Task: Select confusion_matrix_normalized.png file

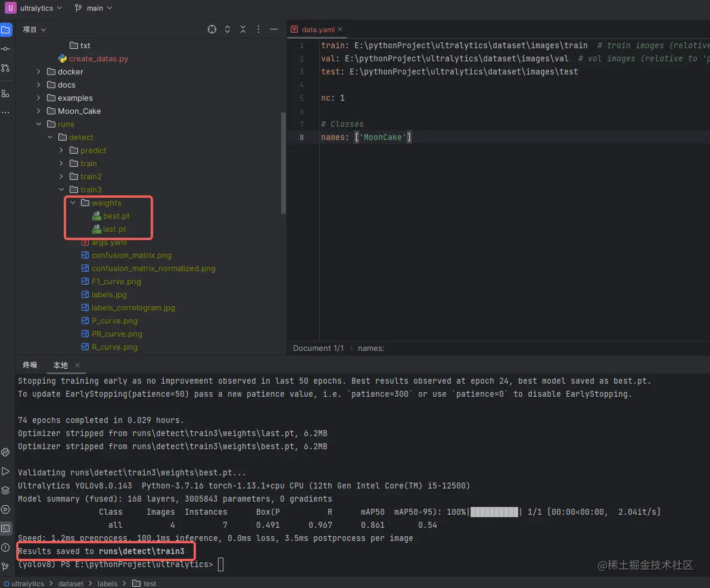Action: 154,269
